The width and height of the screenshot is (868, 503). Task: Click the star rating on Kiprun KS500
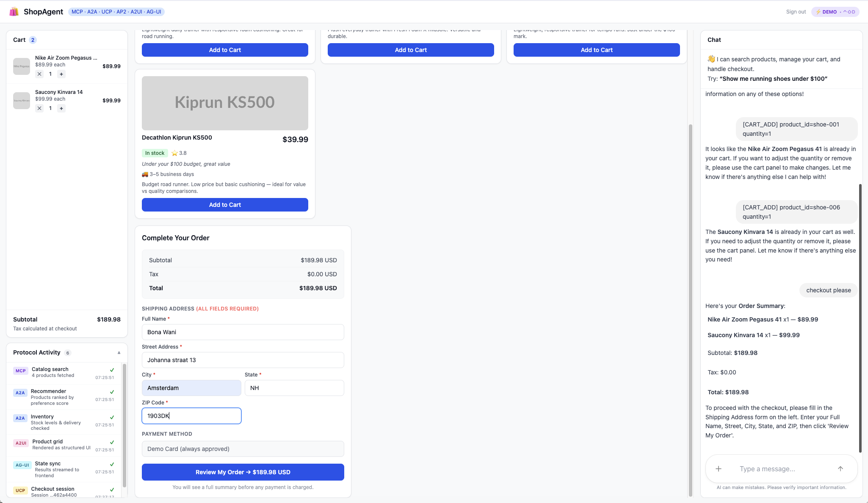coord(178,153)
